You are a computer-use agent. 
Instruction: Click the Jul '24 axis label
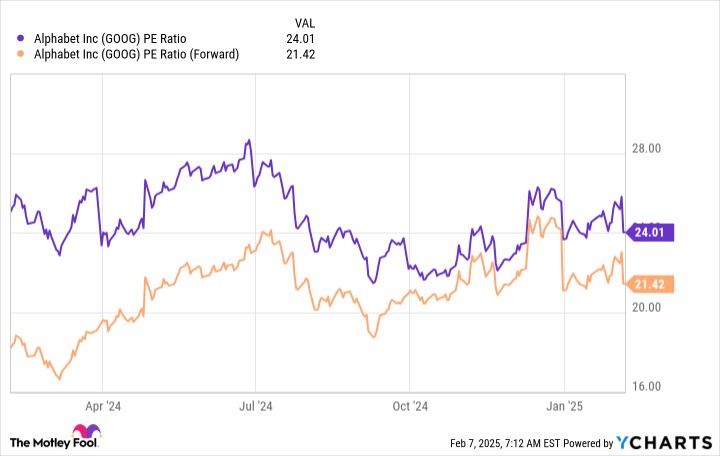click(256, 406)
